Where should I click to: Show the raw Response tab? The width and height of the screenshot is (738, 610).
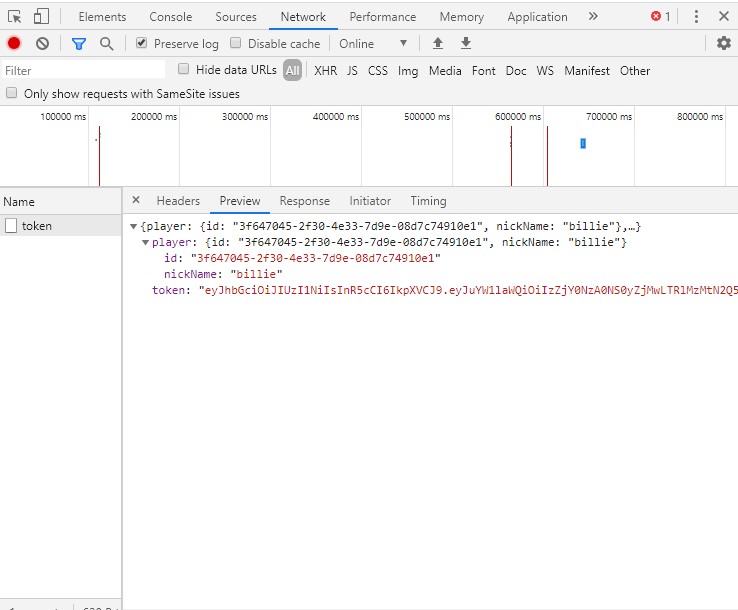click(305, 201)
